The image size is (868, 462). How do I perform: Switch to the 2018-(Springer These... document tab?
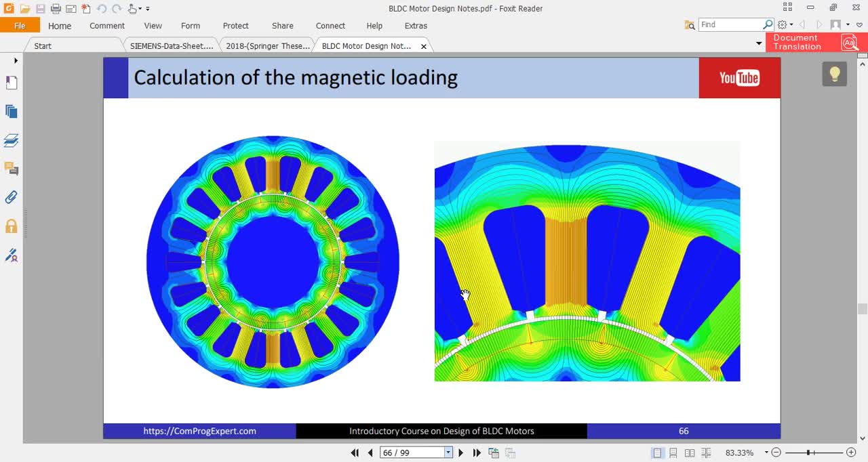tap(268, 46)
